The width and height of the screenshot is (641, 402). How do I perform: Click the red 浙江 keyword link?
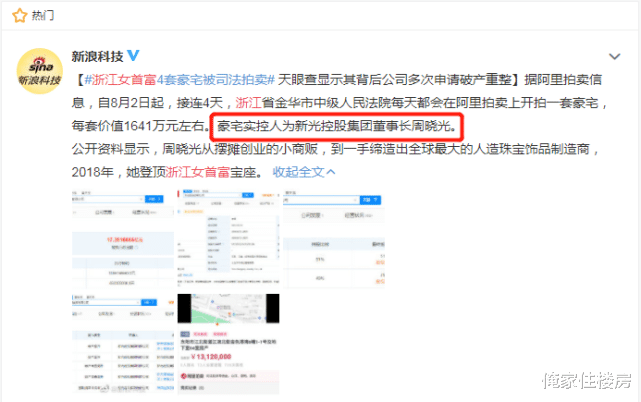click(x=248, y=103)
